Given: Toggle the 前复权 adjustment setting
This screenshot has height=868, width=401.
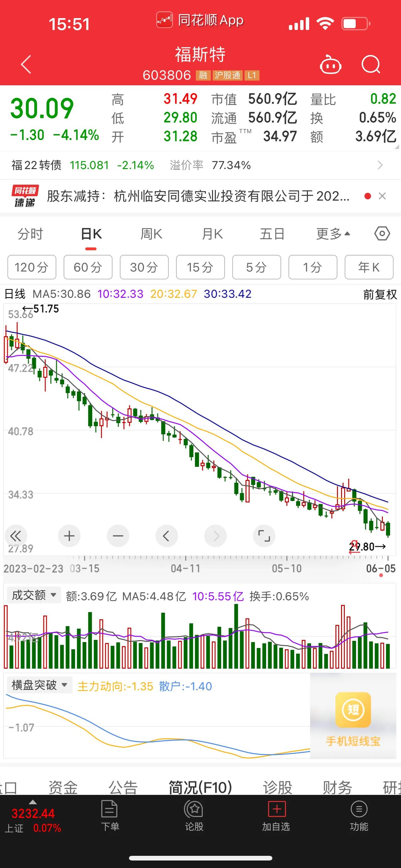Looking at the screenshot, I should click(x=380, y=294).
